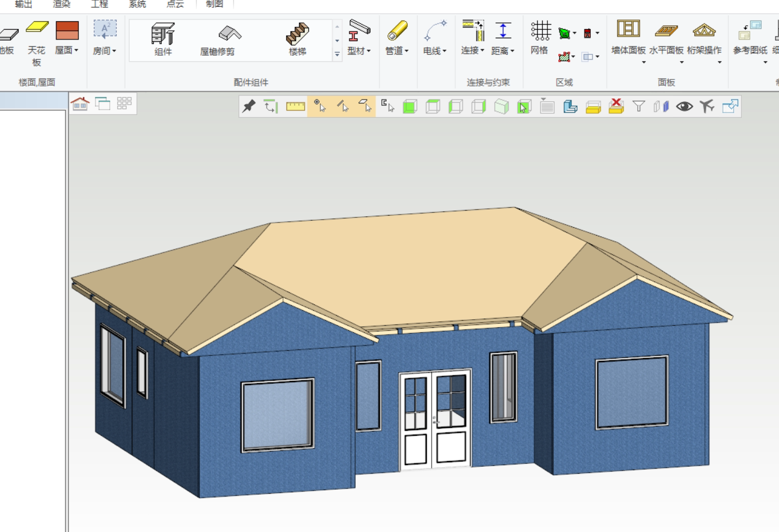Click the house home-view icon
This screenshot has width=779, height=532.
80,104
